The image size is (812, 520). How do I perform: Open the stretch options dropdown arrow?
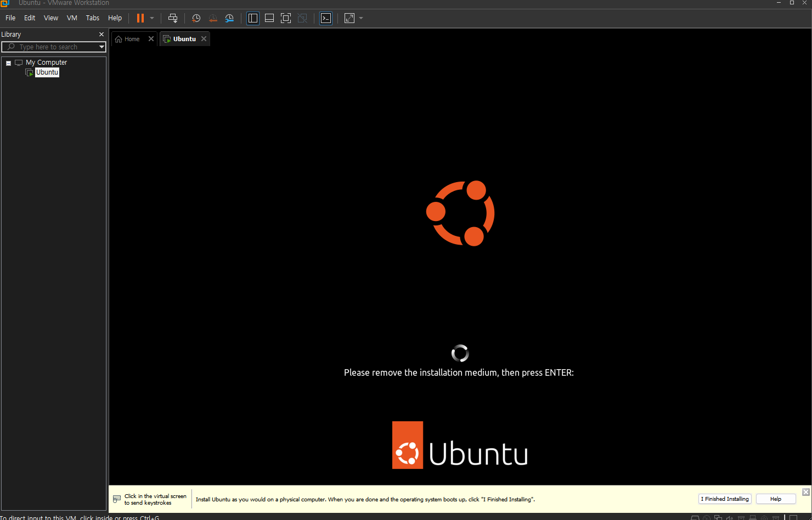point(361,18)
